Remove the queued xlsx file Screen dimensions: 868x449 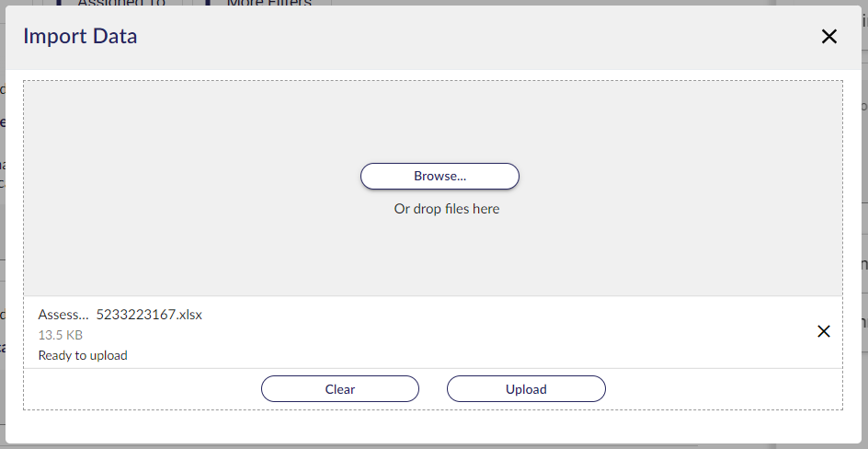pyautogui.click(x=824, y=331)
